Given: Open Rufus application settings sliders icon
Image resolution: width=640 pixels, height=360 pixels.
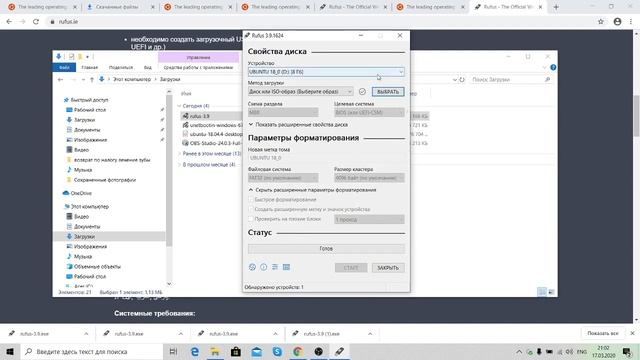Looking at the screenshot, I should [275, 267].
